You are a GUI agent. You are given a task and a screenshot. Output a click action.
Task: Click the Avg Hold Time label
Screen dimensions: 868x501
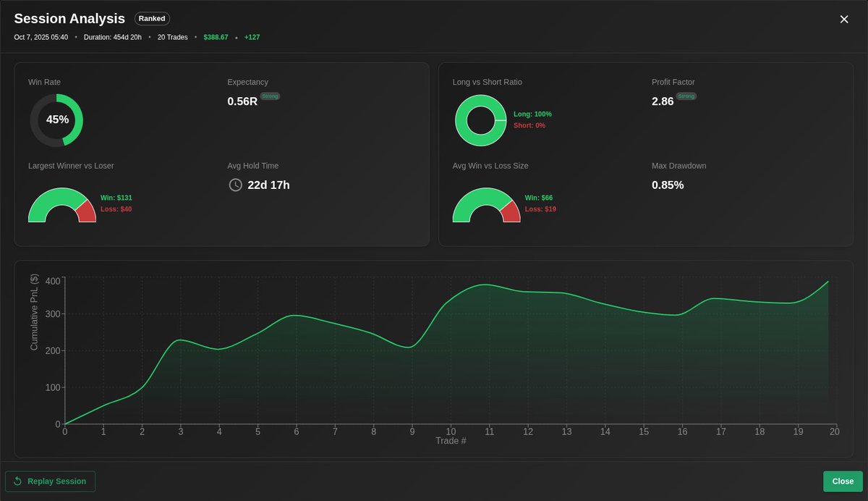253,166
